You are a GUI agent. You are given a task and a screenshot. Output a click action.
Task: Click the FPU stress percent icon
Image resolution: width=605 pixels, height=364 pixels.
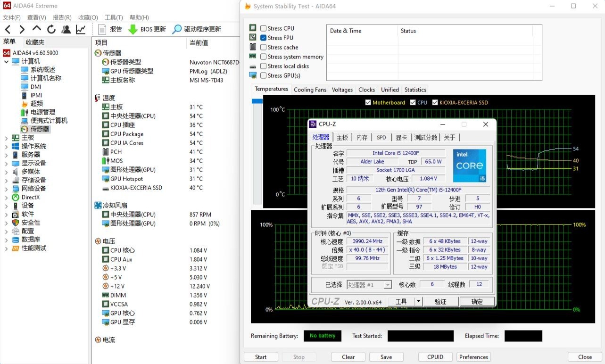click(x=253, y=37)
